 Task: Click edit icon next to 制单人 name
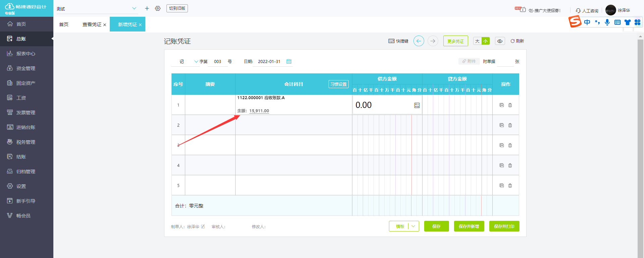(203, 227)
